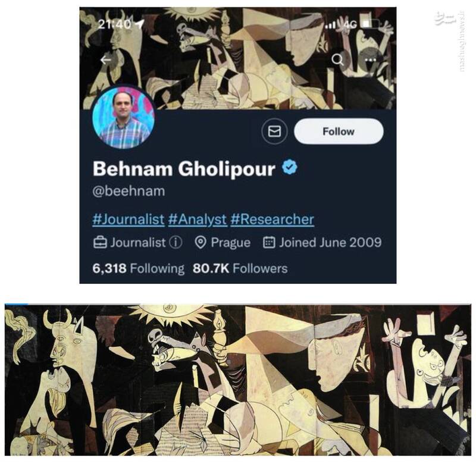This screenshot has height=476, width=476.
Task: Open the #Researcher hashtag link
Action: coord(272,219)
